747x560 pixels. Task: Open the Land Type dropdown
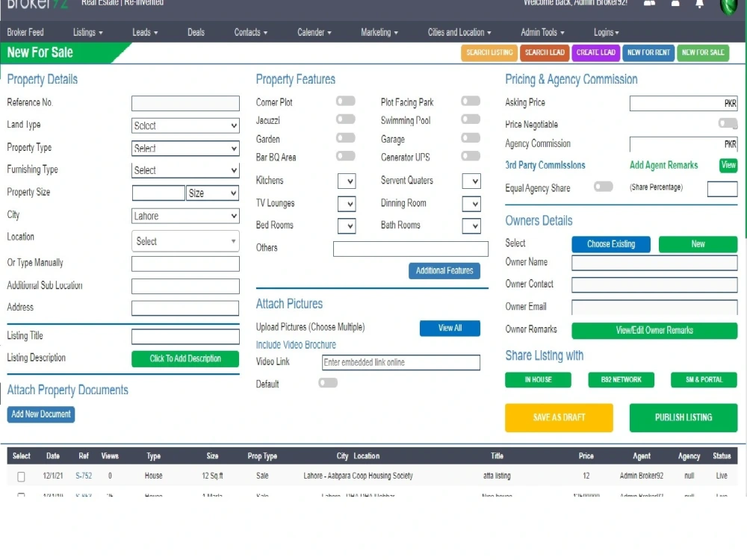[x=185, y=125]
